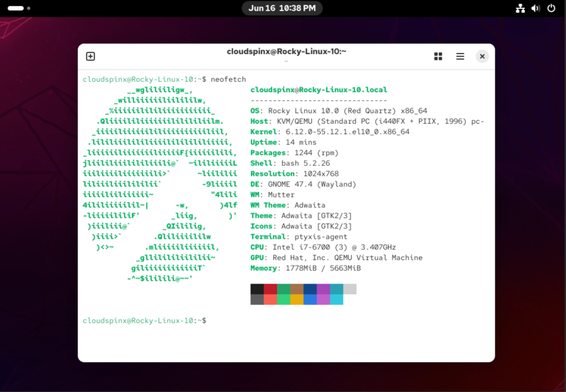
Task: Open the calendar via the Jun 16 clock
Action: click(x=282, y=8)
